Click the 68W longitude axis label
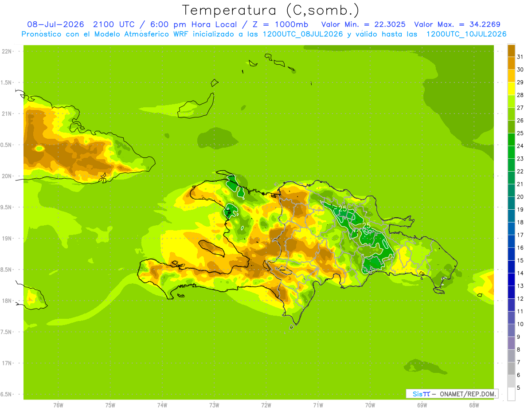Image resolution: width=532 pixels, height=411 pixels. point(474,405)
